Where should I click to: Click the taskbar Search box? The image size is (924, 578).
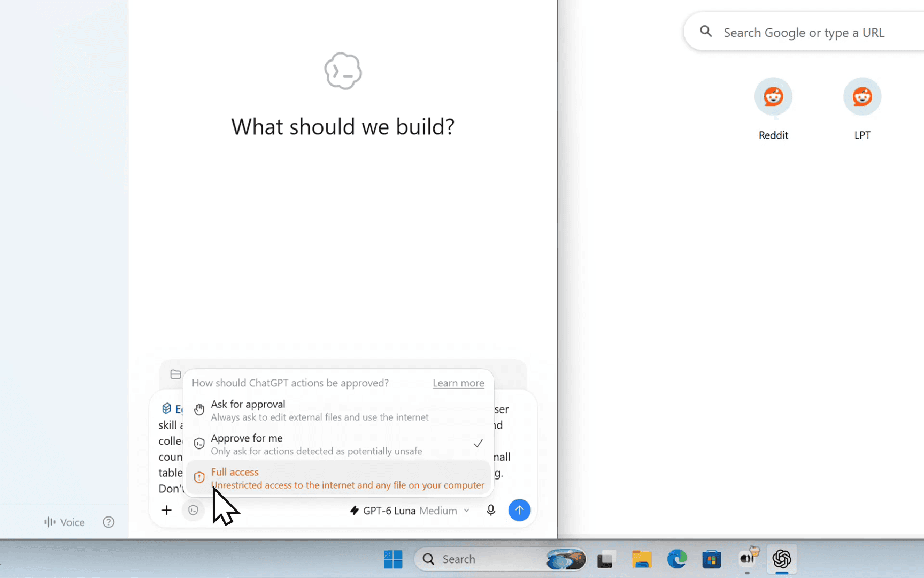(x=500, y=559)
